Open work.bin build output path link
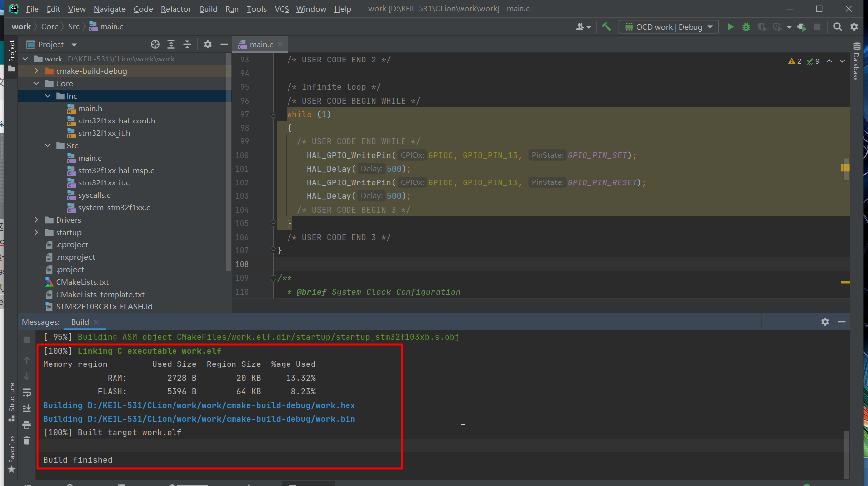 (221, 419)
